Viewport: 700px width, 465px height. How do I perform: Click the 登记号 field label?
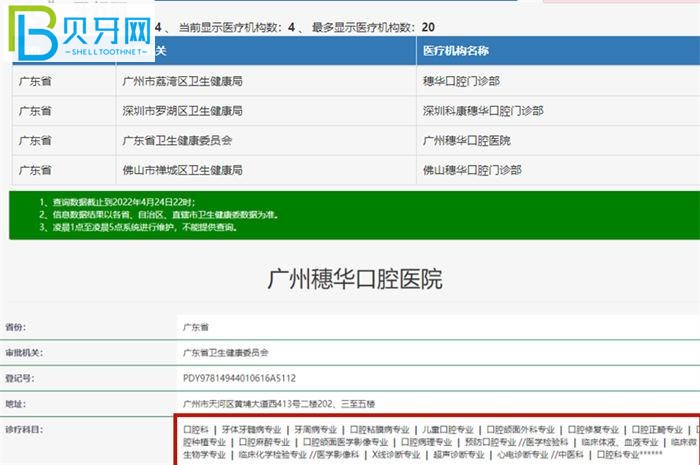coord(20,378)
